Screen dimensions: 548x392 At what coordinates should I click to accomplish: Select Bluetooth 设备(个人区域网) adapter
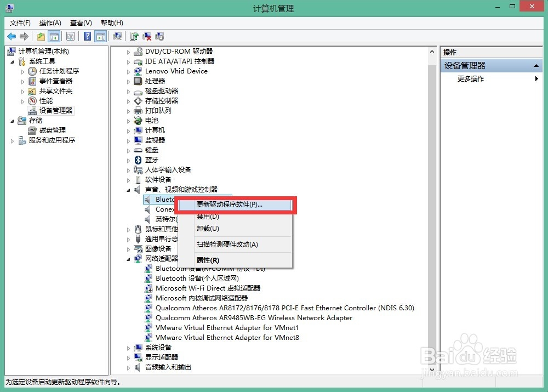(197, 279)
